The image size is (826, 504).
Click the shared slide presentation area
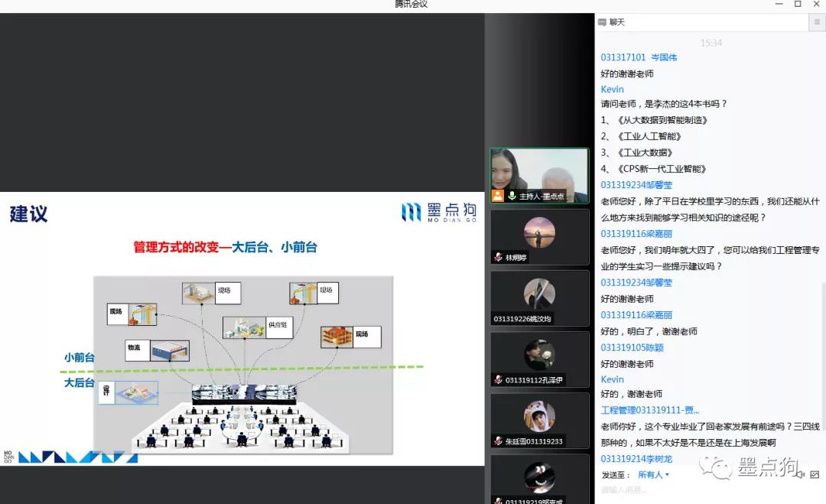(x=242, y=329)
